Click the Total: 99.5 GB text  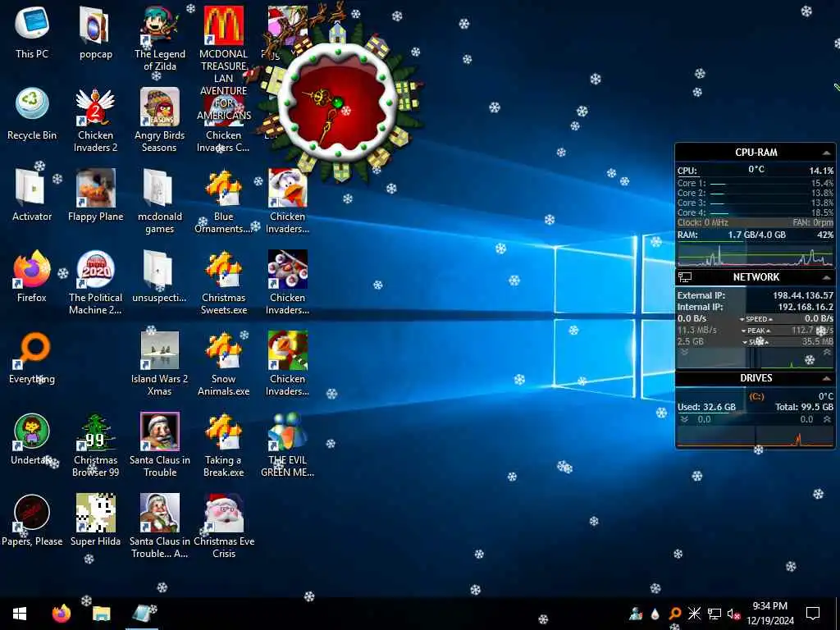[804, 407]
